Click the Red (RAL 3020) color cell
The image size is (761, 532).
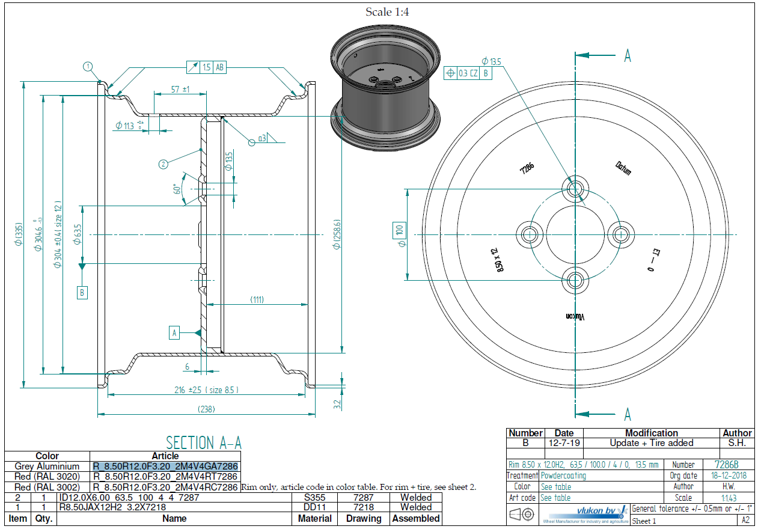47,477
